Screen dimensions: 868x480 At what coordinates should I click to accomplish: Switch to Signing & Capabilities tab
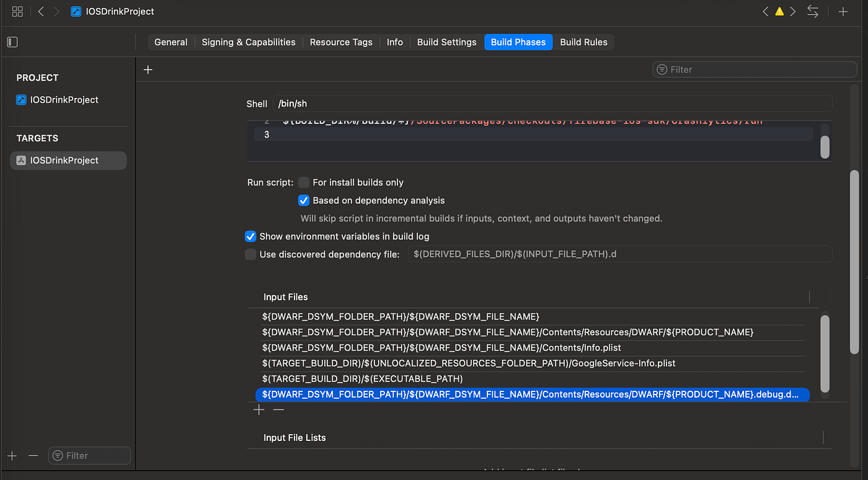(249, 42)
